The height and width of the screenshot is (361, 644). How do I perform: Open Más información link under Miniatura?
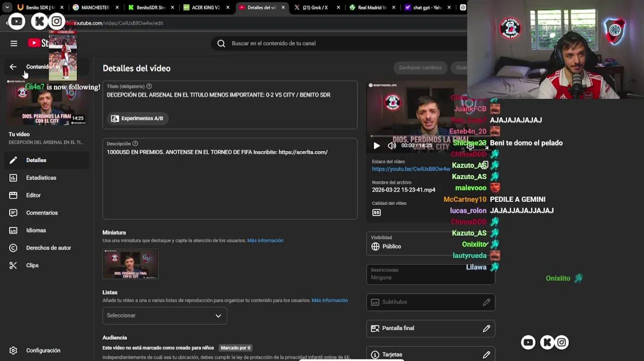pyautogui.click(x=265, y=241)
